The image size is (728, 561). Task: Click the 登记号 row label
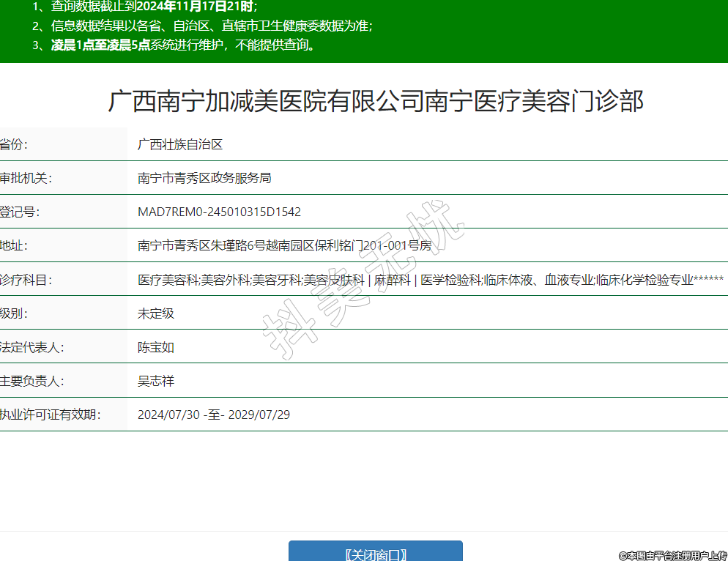[20, 212]
